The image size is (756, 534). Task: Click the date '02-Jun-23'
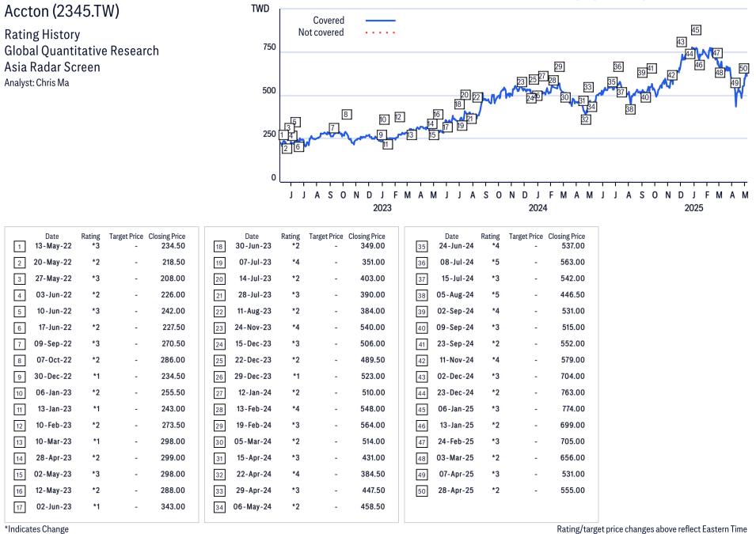pos(54,506)
